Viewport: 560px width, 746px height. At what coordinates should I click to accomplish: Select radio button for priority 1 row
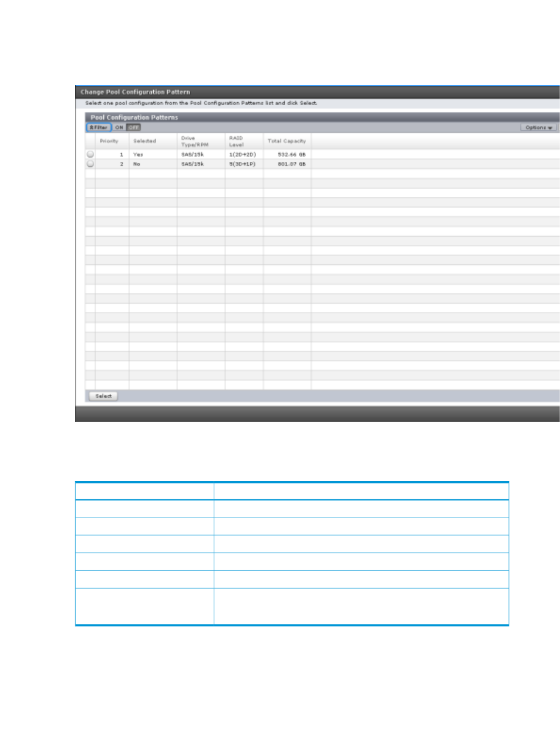[90, 154]
